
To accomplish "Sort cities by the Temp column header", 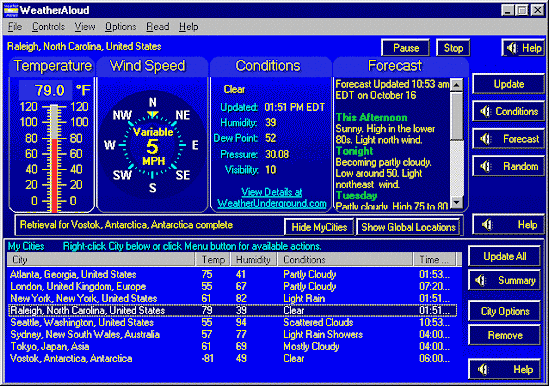I will (213, 260).
